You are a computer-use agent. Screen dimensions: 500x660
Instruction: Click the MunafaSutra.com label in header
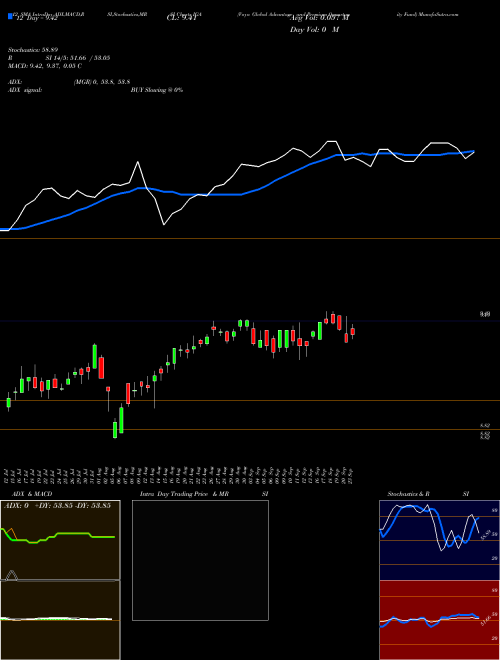436,14
